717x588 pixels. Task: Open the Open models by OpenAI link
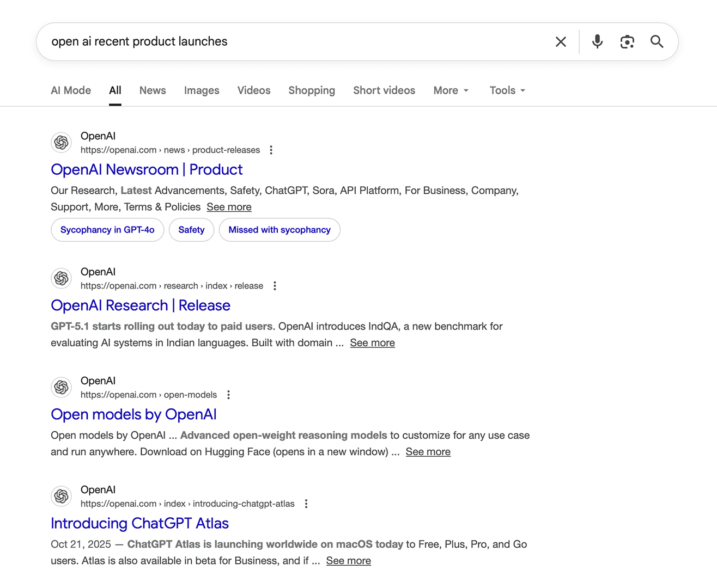click(133, 415)
